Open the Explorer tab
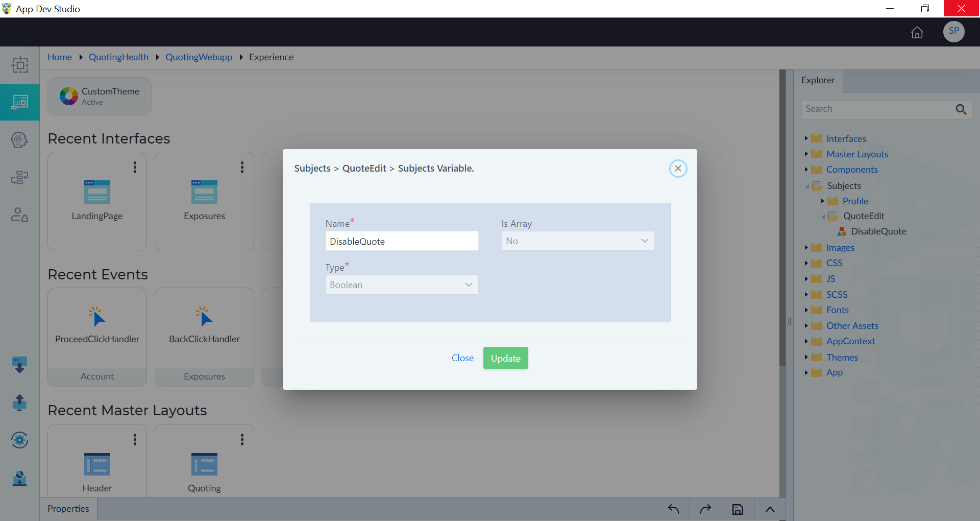Viewport: 980px width, 521px height. 818,80
